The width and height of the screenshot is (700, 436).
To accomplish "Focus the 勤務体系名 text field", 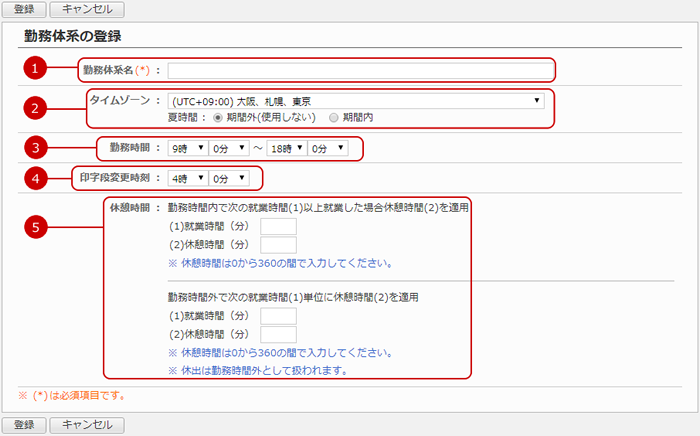I will tap(359, 70).
